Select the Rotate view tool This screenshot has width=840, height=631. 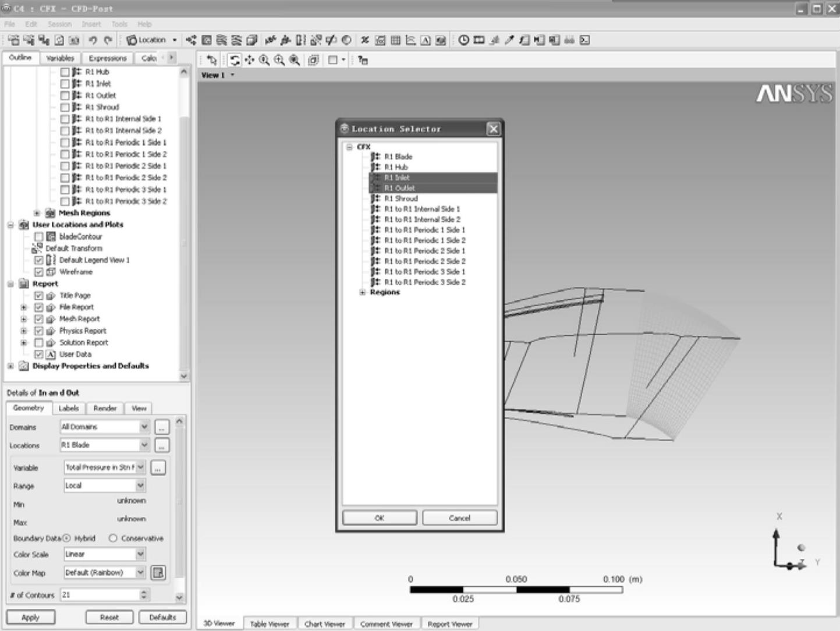point(234,60)
